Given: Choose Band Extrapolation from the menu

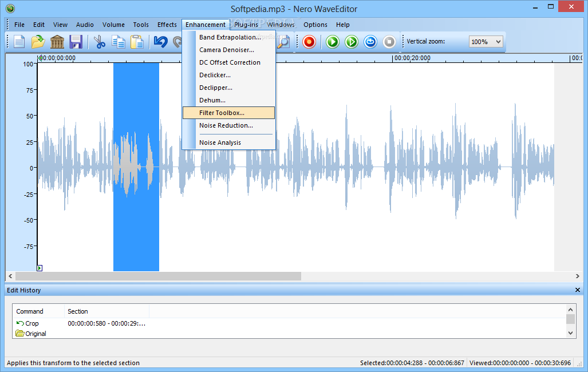Looking at the screenshot, I should [229, 37].
